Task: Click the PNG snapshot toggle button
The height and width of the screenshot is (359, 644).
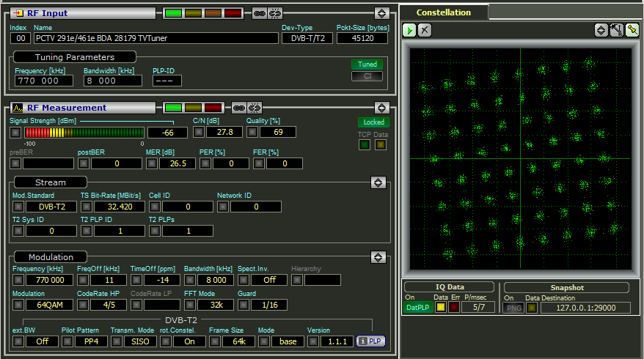Action: pyautogui.click(x=513, y=308)
